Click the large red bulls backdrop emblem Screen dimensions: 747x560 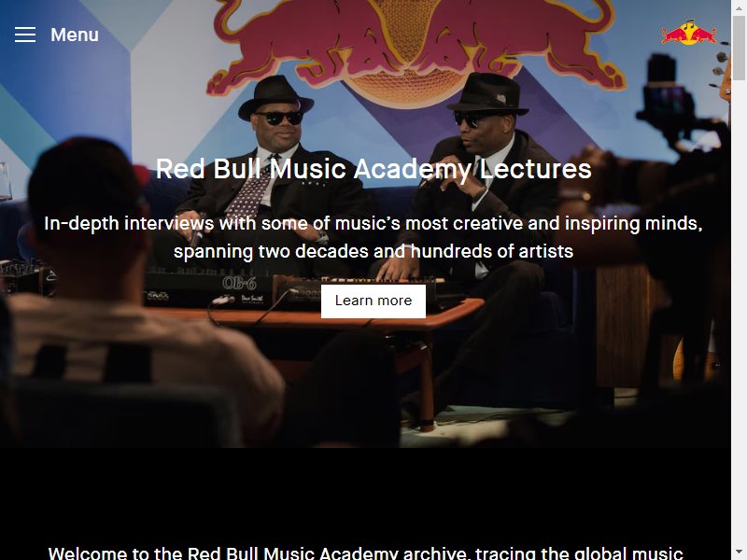coord(416,48)
